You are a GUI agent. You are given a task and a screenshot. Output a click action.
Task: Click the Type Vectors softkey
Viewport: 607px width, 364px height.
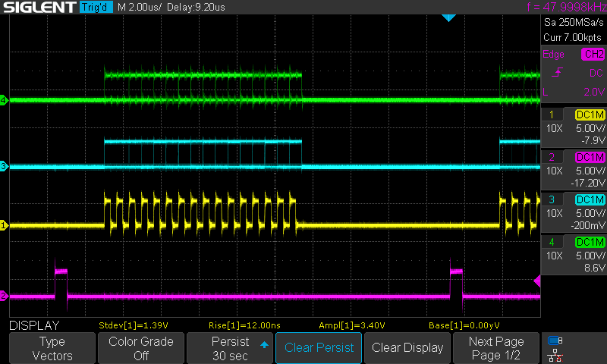point(52,348)
